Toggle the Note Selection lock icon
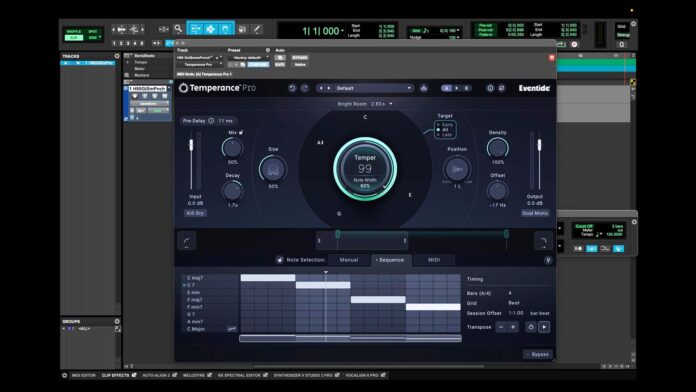 279,260
